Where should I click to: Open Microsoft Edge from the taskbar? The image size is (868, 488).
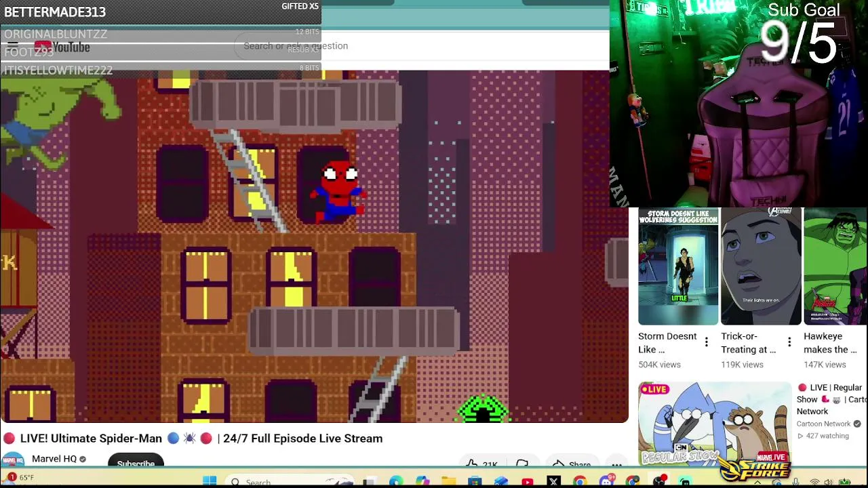(396, 482)
